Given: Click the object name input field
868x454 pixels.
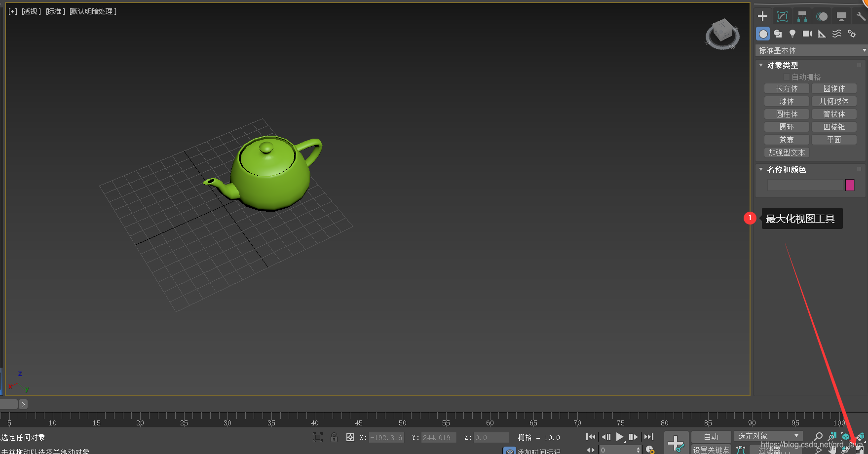Looking at the screenshot, I should click(x=805, y=185).
